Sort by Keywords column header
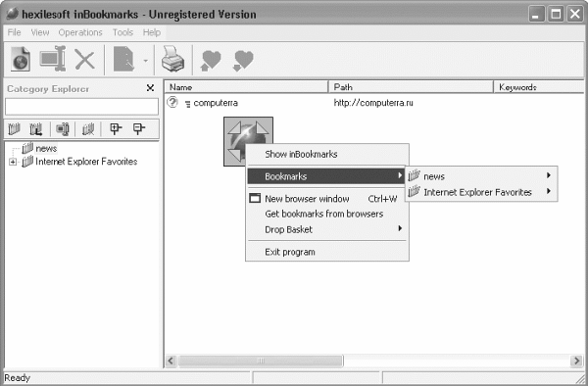 click(539, 87)
